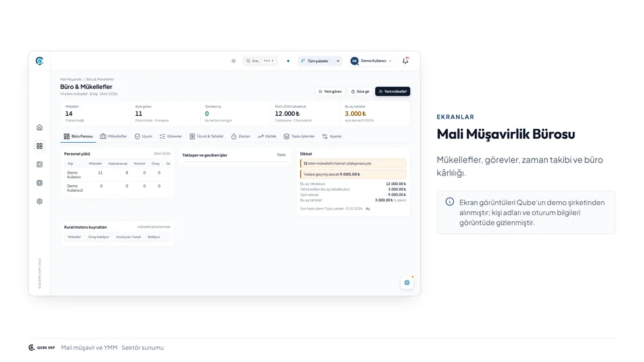Open the sidebar panel-layout icon below the grid
This screenshot has height=362, width=644.
39,164
